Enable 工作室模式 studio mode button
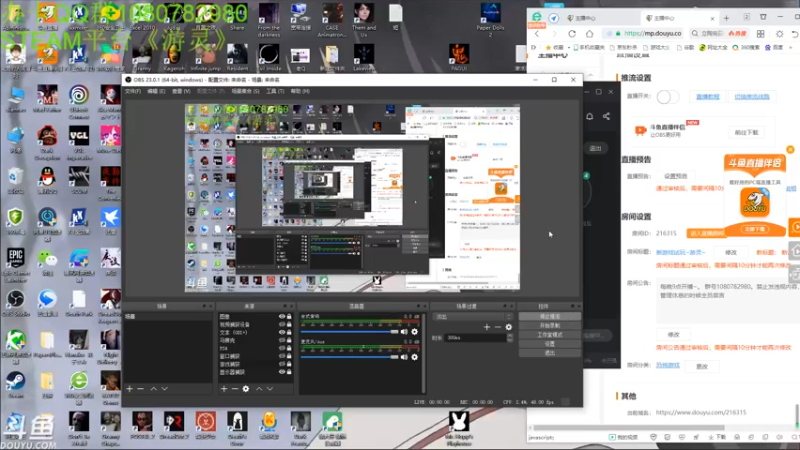This screenshot has width=800, height=450. 549,335
